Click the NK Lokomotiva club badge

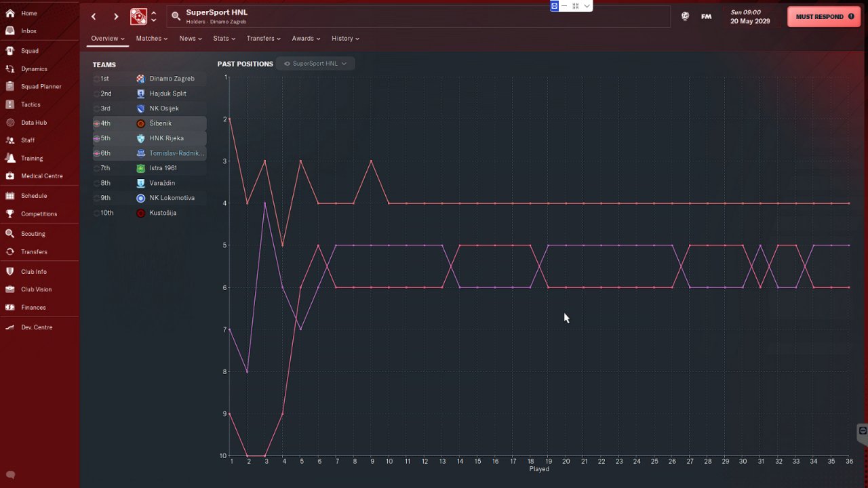pos(140,198)
